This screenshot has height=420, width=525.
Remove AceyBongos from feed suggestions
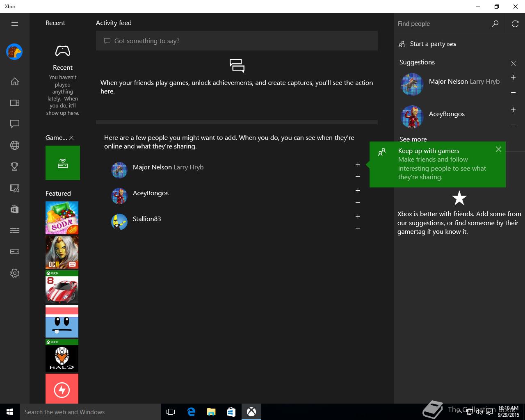pyautogui.click(x=358, y=203)
